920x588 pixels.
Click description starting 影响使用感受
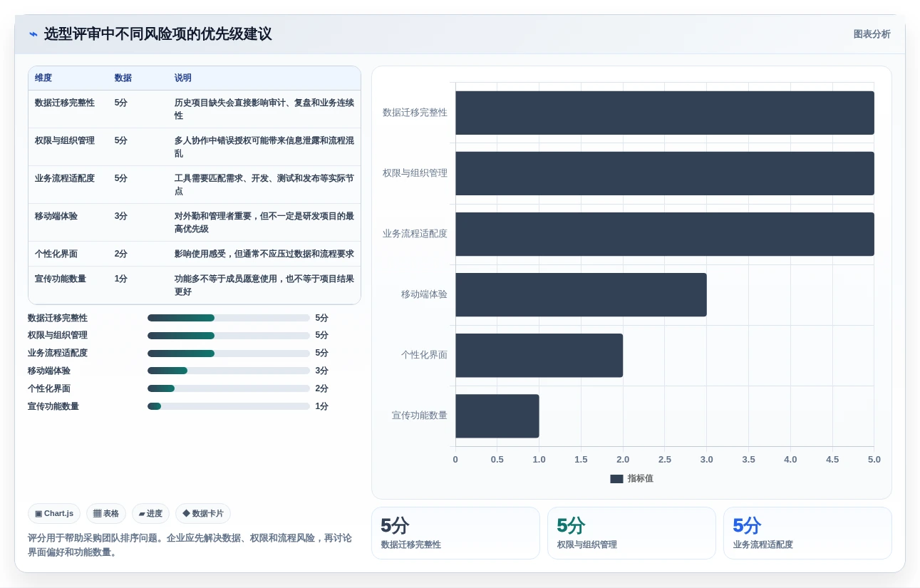point(264,254)
